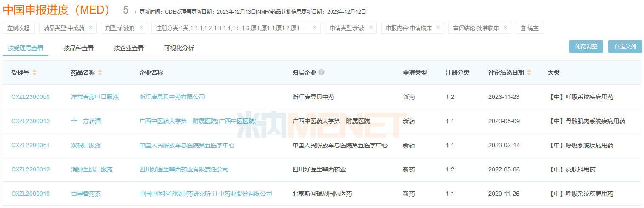Sort by 评审结论日期 column arrows

click(529, 73)
